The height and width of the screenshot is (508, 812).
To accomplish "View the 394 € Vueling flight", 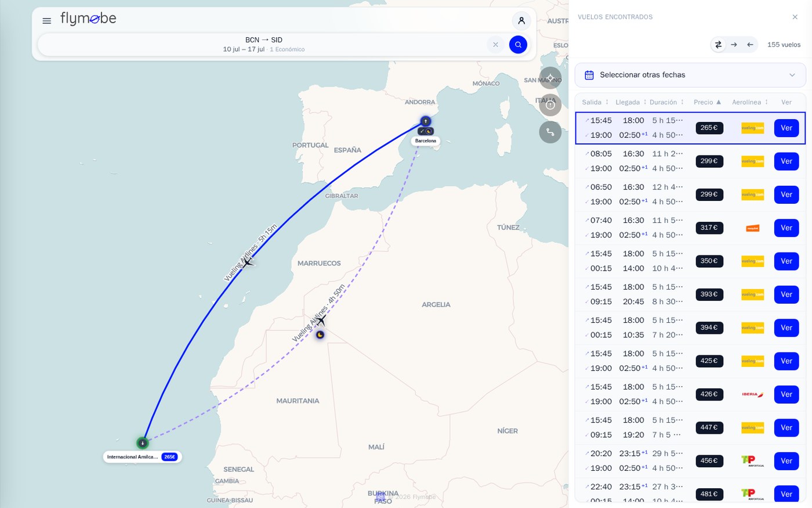I will pos(786,328).
